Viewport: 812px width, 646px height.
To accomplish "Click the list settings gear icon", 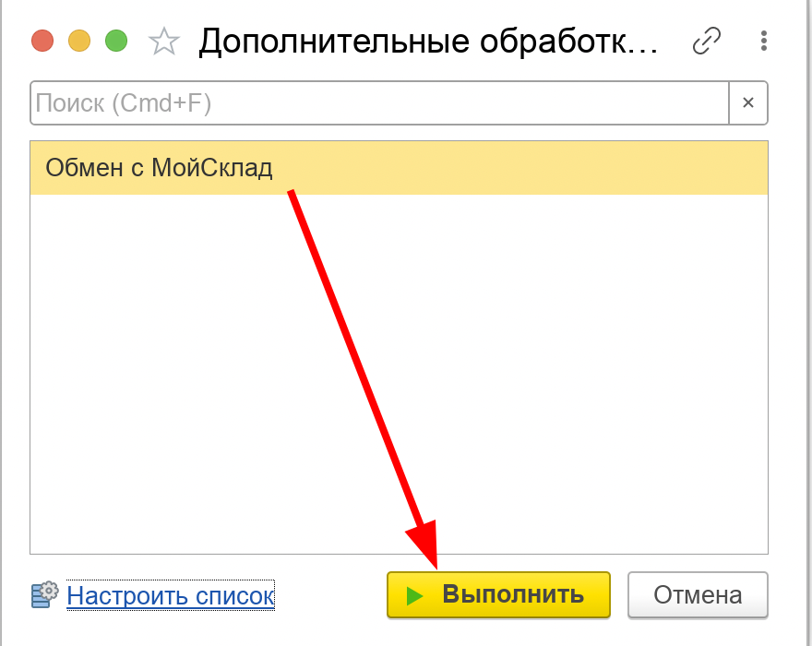I will [44, 594].
